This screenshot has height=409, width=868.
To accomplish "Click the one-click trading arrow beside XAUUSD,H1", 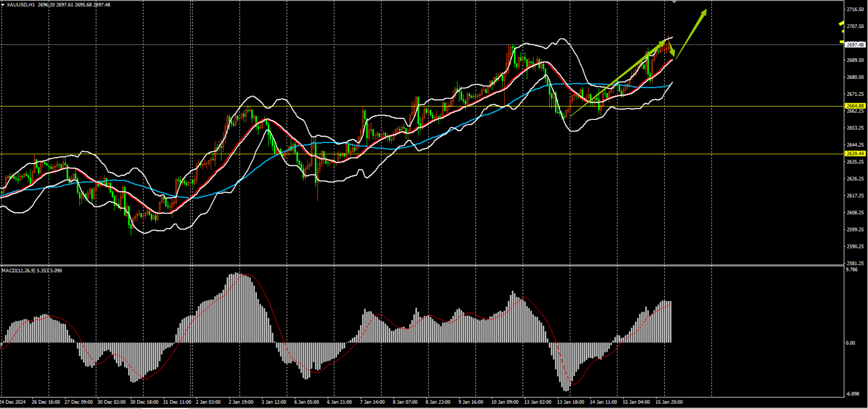I will point(2,5).
